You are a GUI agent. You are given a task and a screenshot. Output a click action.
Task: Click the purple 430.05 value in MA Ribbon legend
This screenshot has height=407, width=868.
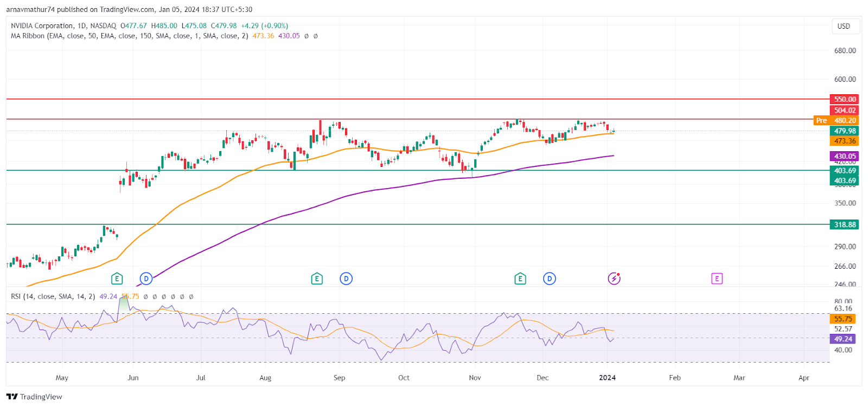[x=289, y=36]
